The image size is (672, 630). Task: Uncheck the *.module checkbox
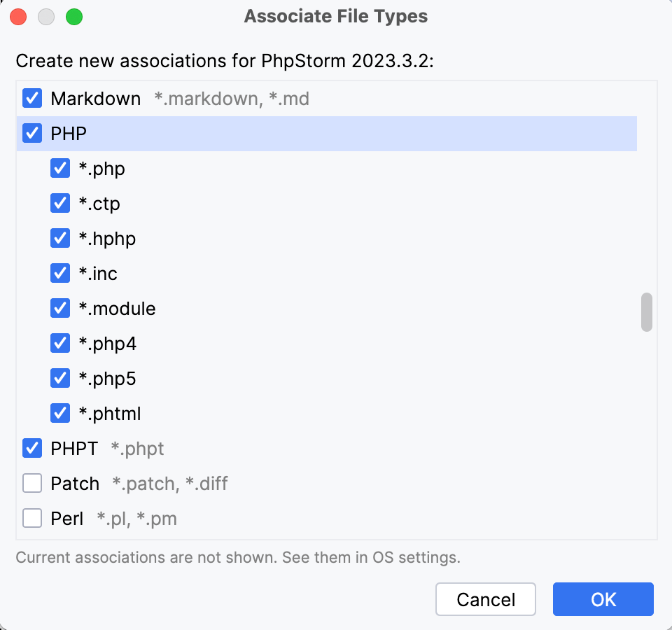(60, 308)
